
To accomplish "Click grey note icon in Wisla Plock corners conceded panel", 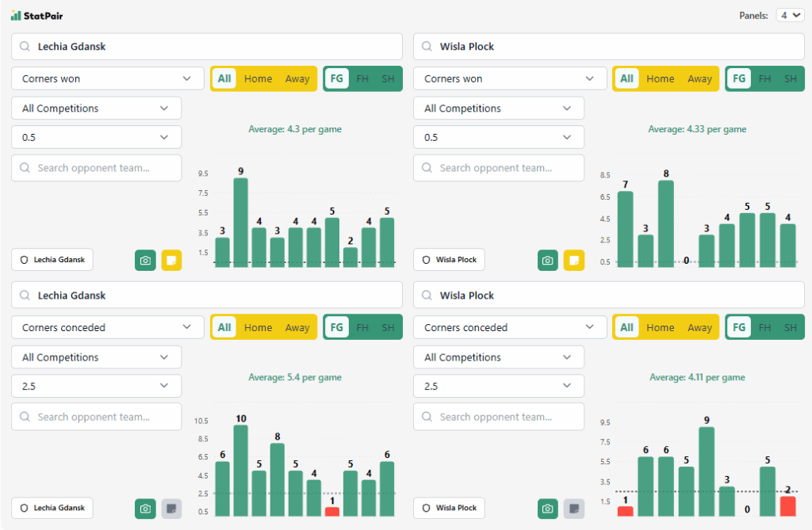I will click(x=573, y=509).
